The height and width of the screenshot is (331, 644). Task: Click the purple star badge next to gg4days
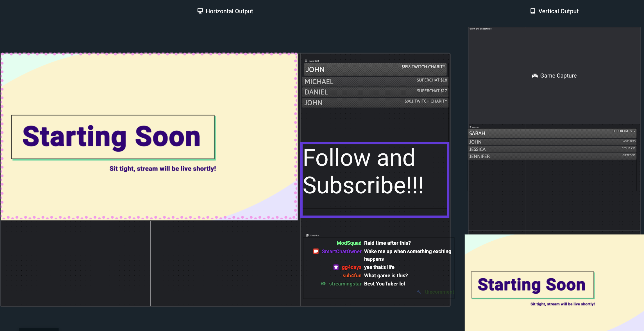coord(336,267)
